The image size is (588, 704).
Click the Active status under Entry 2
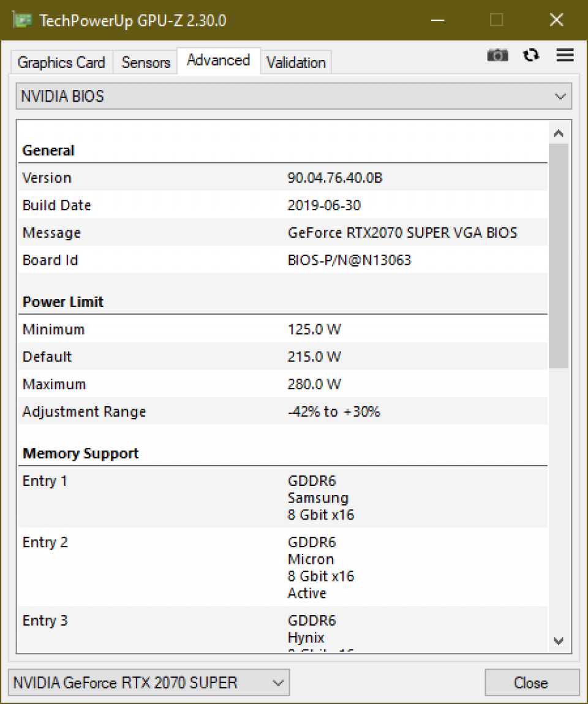tap(307, 593)
